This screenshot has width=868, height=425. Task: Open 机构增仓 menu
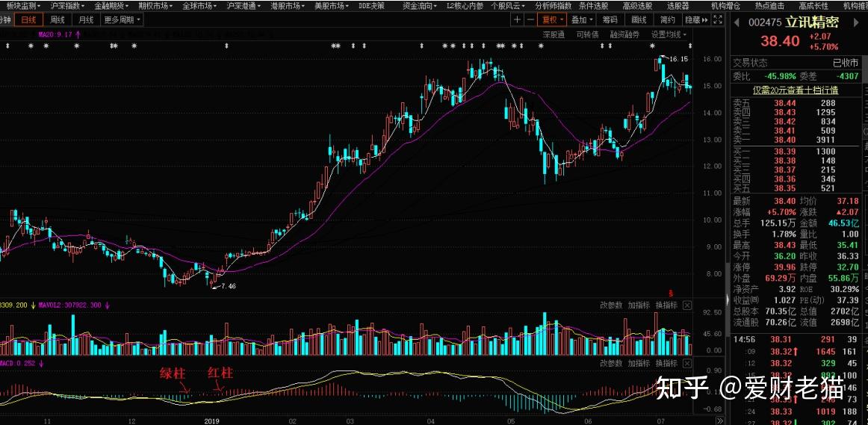coord(726,6)
